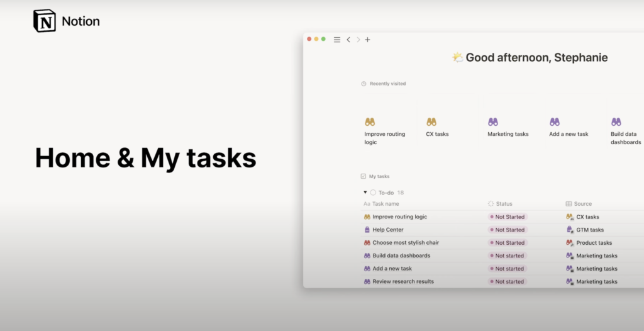Click the plus icon for new tab
Image resolution: width=644 pixels, height=331 pixels.
[x=368, y=40]
